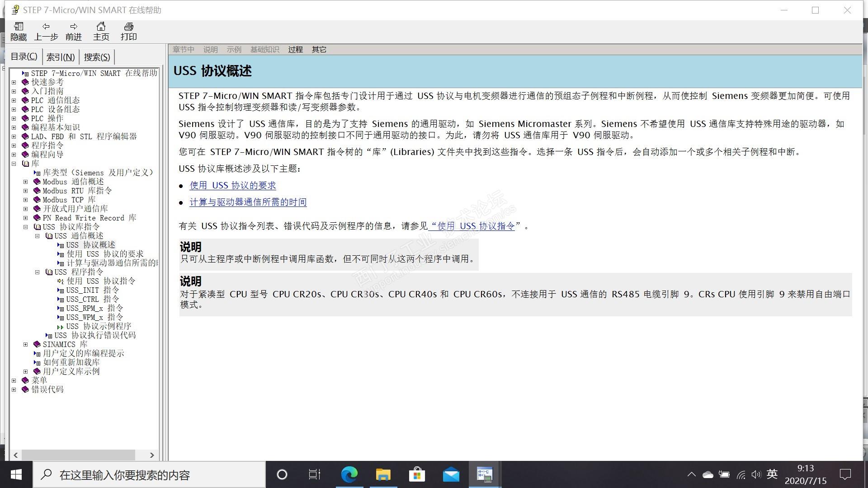Collapse the USS 协议库指令 node
Image resolution: width=868 pixels, height=488 pixels.
pyautogui.click(x=26, y=227)
